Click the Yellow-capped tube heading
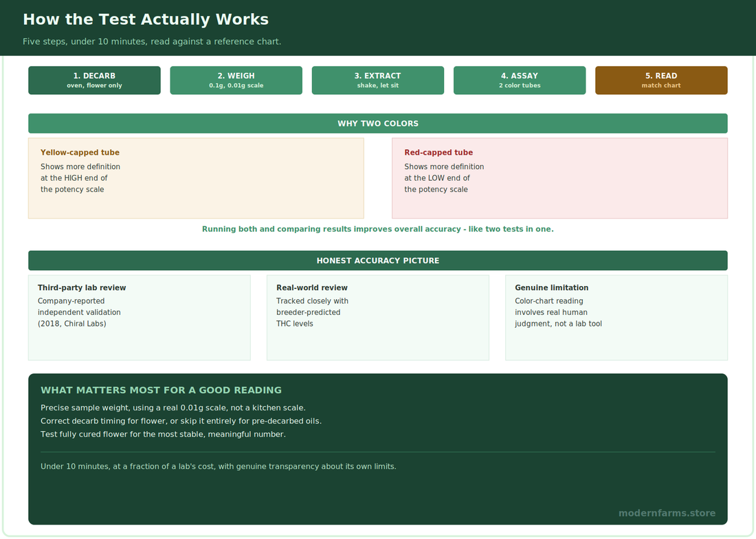Screen dimensions: 756x539 [80, 153]
